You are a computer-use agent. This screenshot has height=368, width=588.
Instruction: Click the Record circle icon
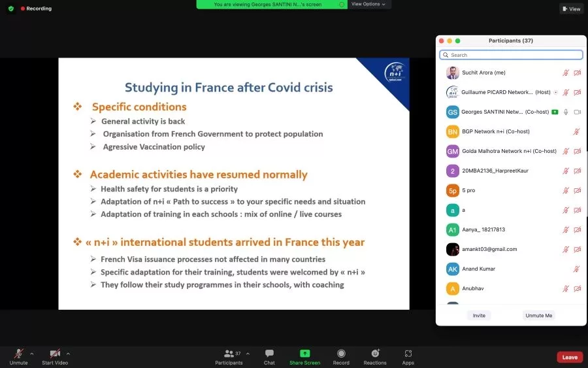point(341,354)
